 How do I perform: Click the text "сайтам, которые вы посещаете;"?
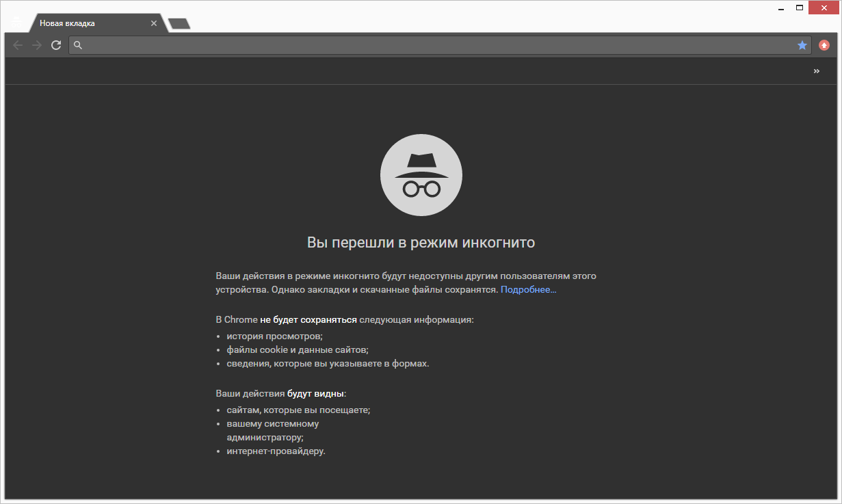(x=298, y=410)
